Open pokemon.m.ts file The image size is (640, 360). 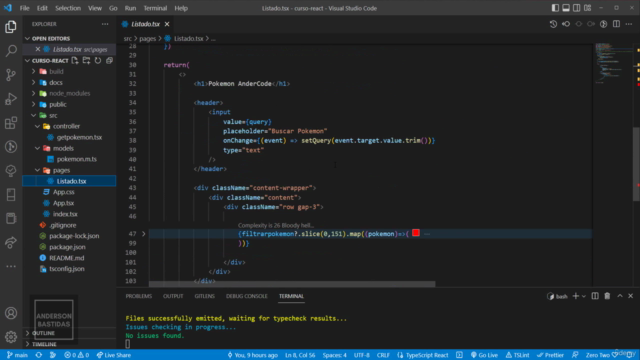(76, 159)
